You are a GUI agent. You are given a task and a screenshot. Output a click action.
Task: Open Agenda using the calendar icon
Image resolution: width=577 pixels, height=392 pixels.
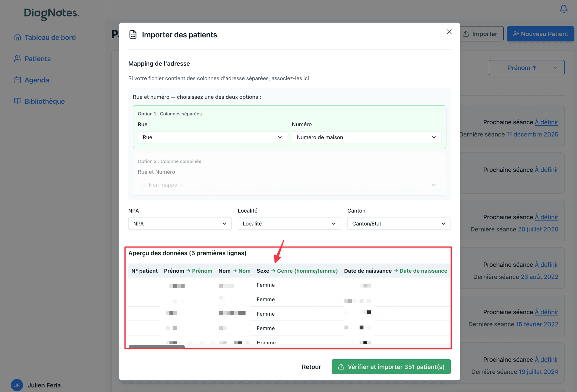(x=17, y=80)
